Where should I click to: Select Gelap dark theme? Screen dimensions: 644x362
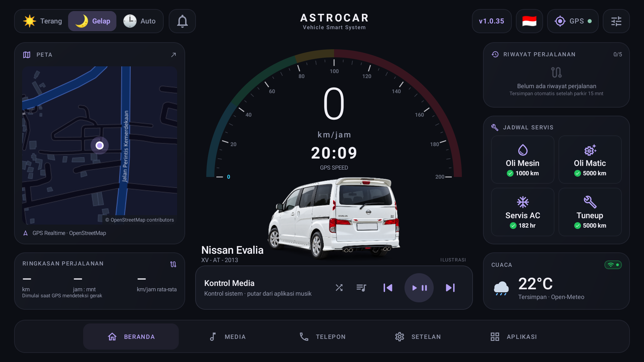[x=92, y=21]
